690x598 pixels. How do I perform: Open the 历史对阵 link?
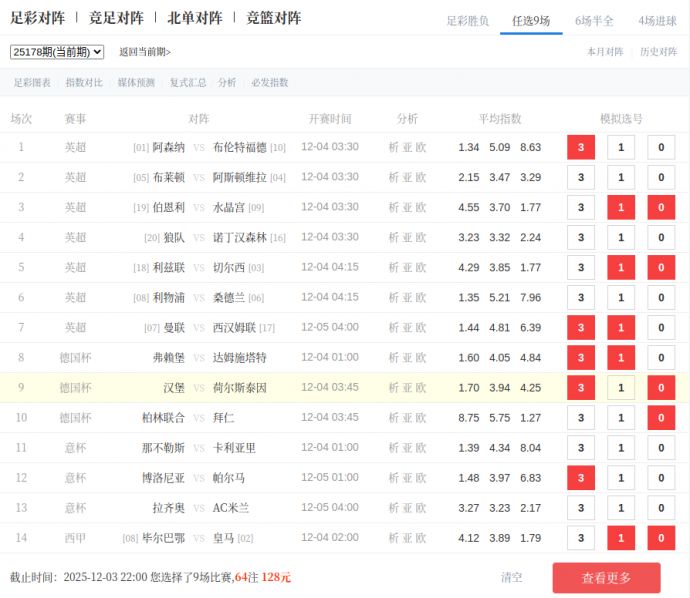click(x=658, y=52)
